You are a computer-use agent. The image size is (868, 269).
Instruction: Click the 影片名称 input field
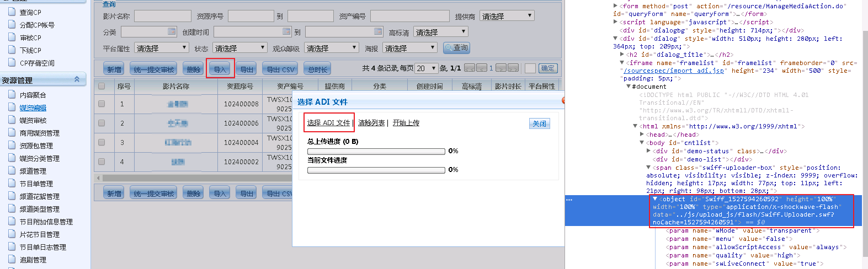pyautogui.click(x=163, y=16)
